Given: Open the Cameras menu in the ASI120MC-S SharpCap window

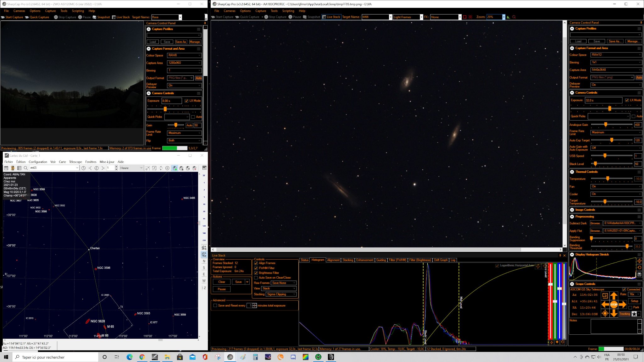Looking at the screenshot, I should coord(19,11).
